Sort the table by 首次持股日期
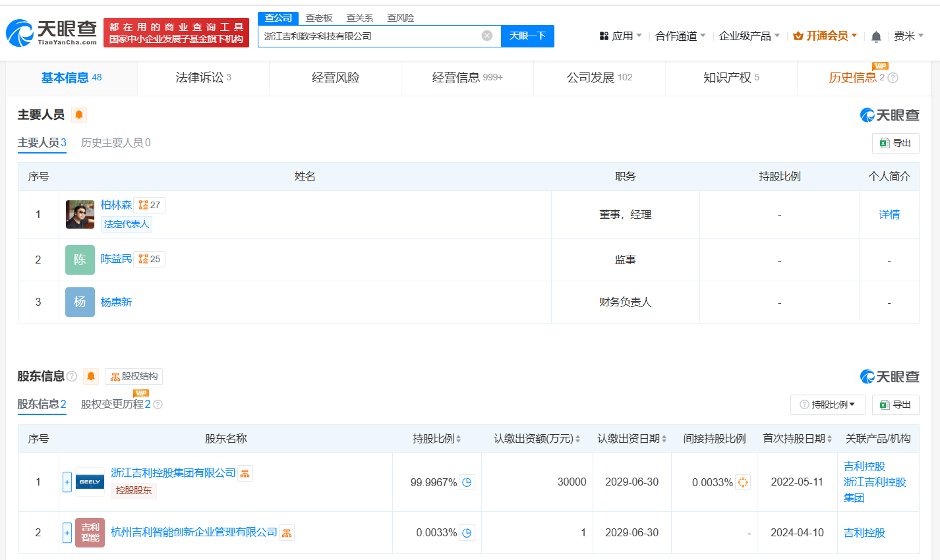 coord(797,439)
